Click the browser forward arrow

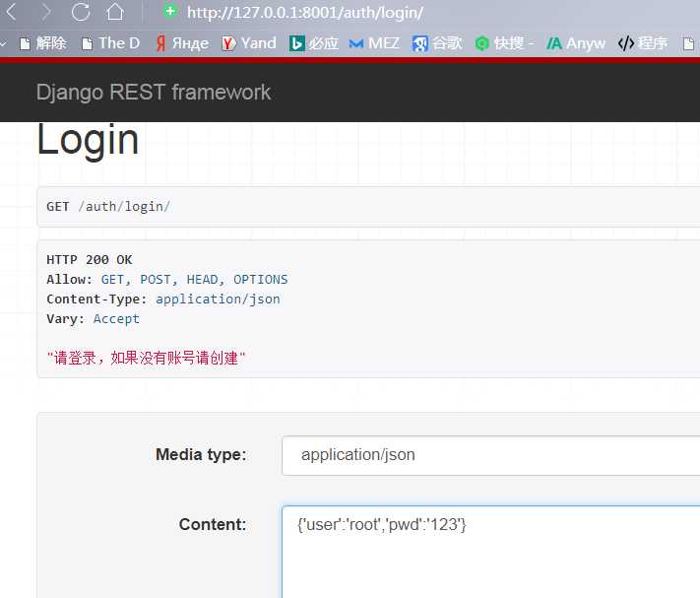click(x=46, y=12)
